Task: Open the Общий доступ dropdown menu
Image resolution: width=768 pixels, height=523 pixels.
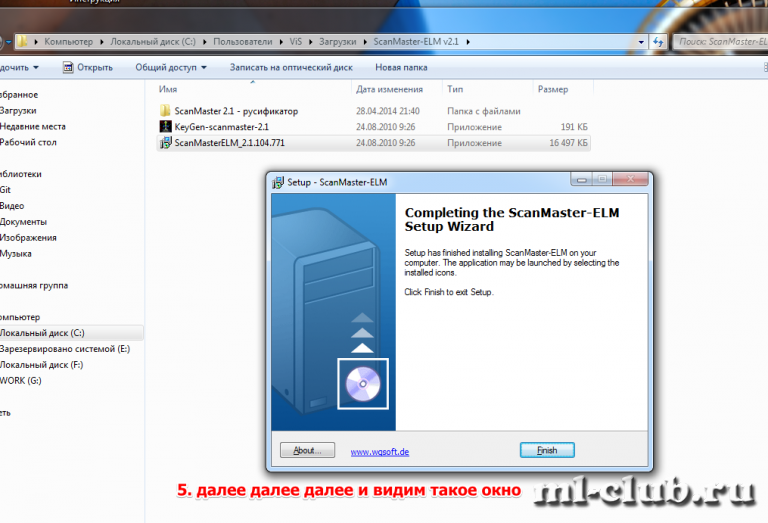Action: [171, 68]
